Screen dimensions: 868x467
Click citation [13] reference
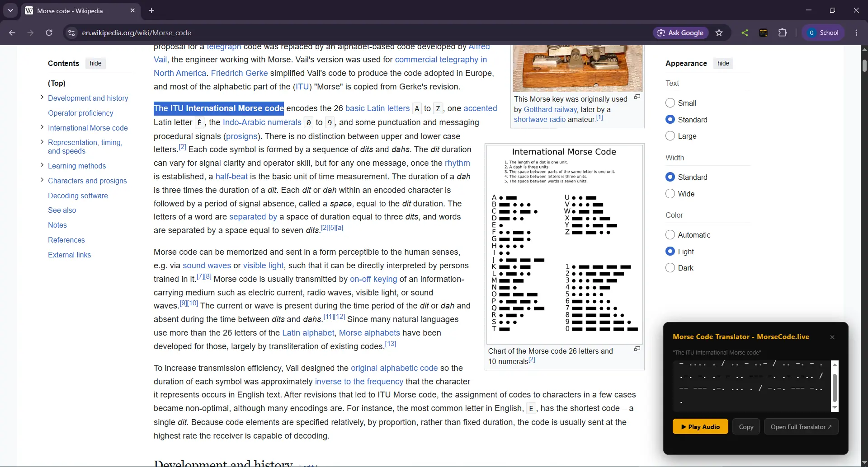tap(391, 344)
